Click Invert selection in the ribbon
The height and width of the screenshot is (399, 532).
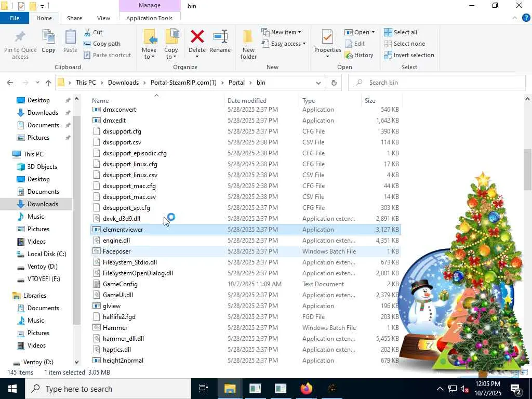coord(409,55)
